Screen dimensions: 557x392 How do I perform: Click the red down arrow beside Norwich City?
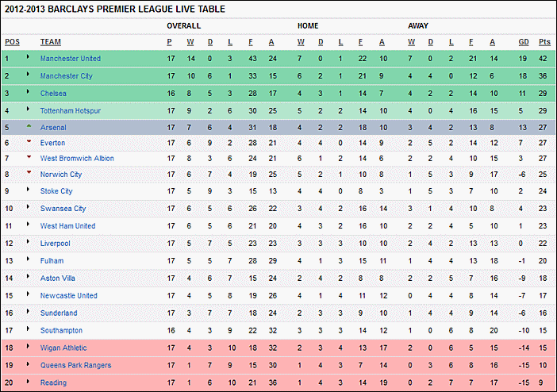point(29,172)
